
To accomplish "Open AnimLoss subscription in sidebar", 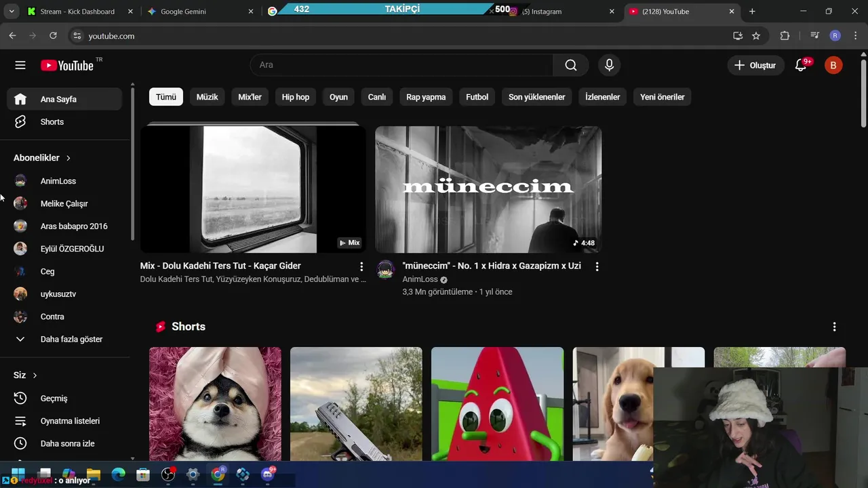I will point(64,181).
